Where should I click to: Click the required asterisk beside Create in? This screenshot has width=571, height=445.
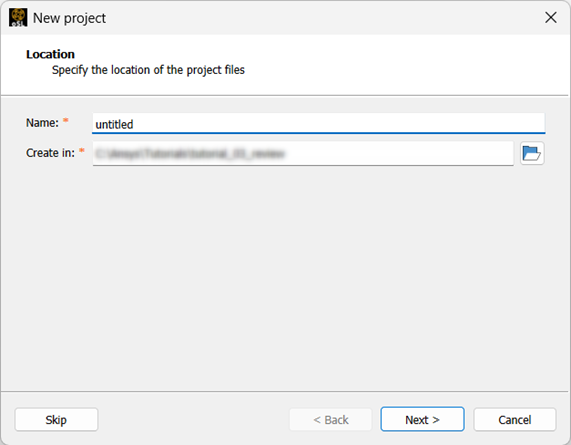point(82,150)
